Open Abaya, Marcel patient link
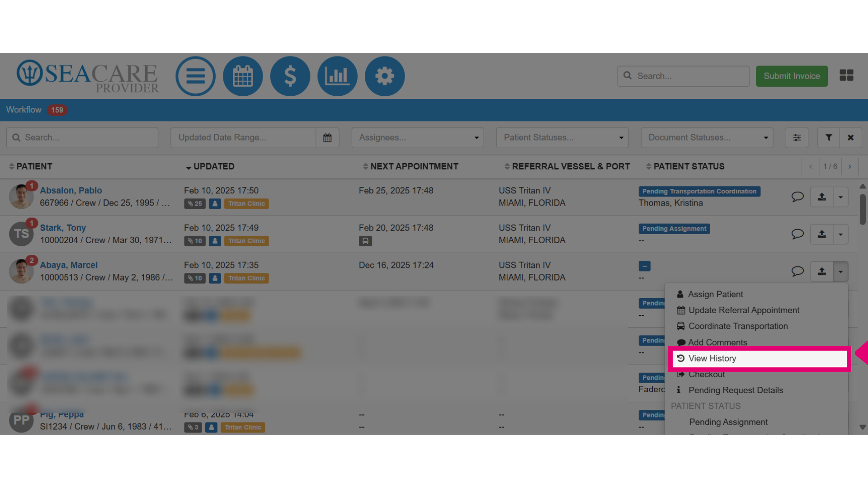The width and height of the screenshot is (868, 488). pyautogui.click(x=69, y=265)
